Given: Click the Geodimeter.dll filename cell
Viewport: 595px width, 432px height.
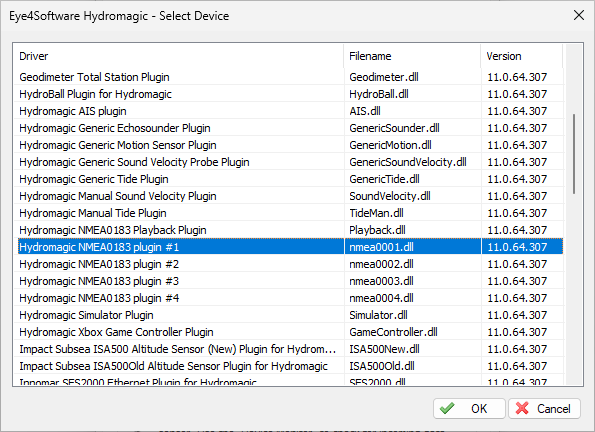Looking at the screenshot, I should 413,77.
